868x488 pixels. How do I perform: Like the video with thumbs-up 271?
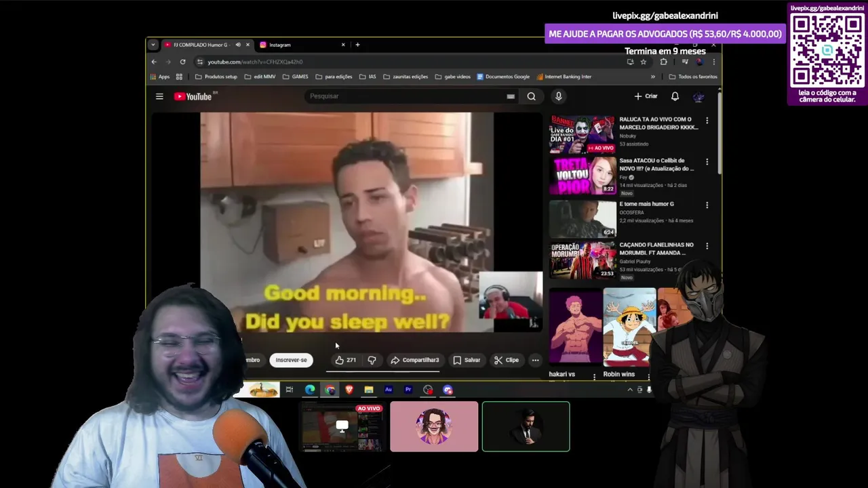[x=345, y=360]
